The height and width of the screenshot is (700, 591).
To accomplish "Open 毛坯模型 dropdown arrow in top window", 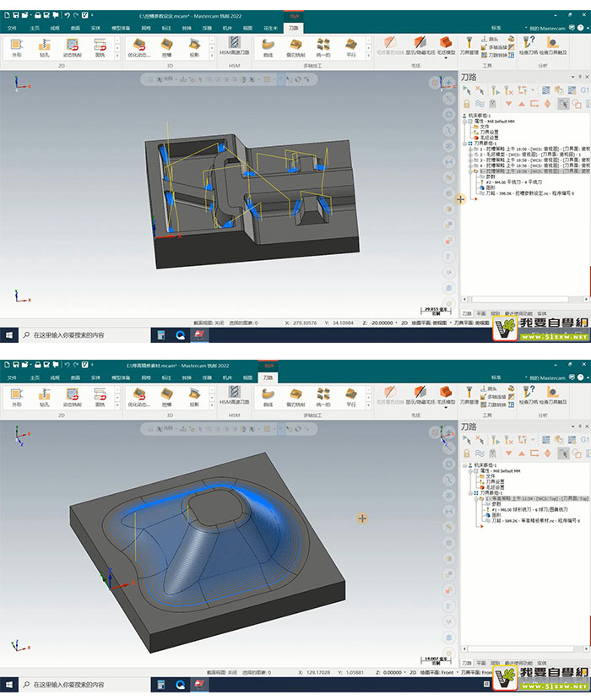I will coord(446,57).
